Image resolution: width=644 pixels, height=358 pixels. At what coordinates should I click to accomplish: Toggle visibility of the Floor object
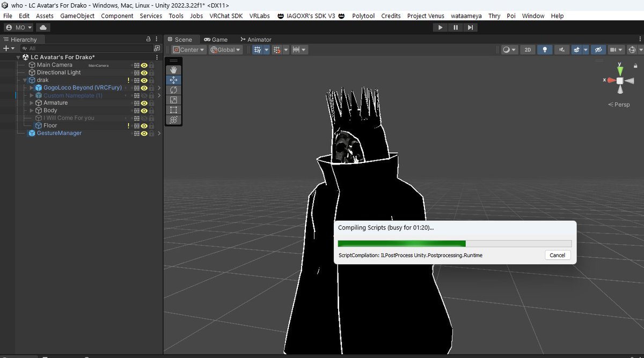tap(144, 125)
